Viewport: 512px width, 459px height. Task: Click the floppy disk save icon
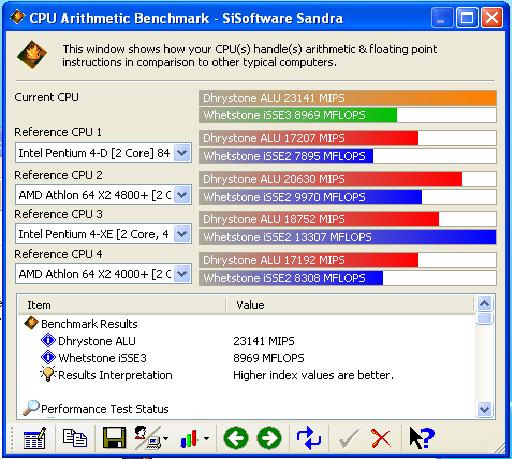114,438
